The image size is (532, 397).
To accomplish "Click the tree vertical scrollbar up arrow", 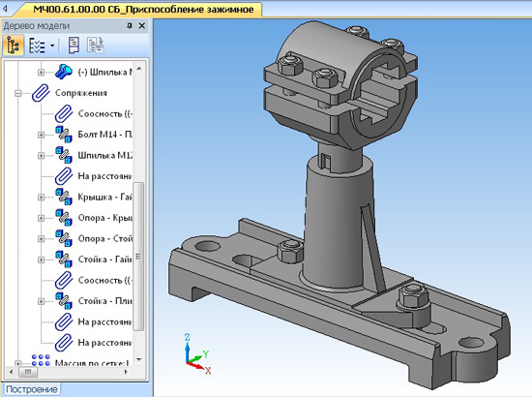I will [138, 68].
